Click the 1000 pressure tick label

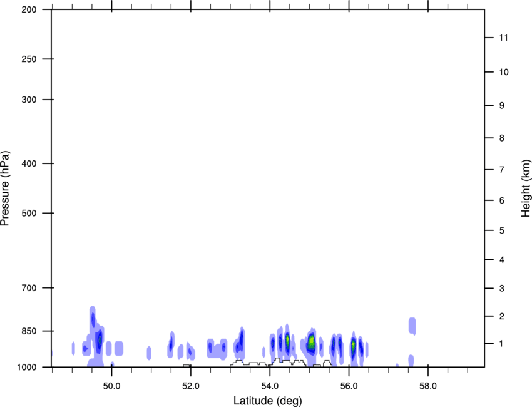pos(27,367)
